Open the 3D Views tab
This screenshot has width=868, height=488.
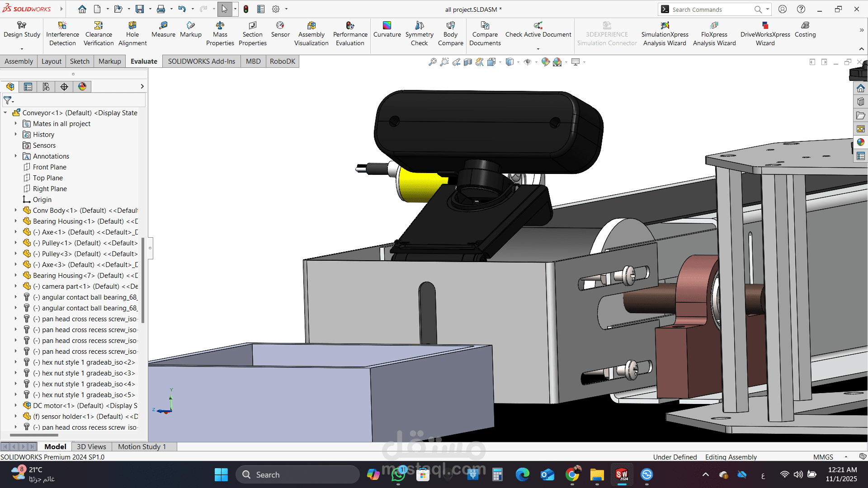pyautogui.click(x=91, y=446)
